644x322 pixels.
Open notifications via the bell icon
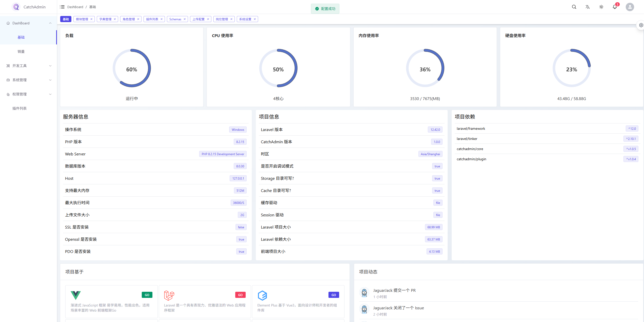point(615,7)
